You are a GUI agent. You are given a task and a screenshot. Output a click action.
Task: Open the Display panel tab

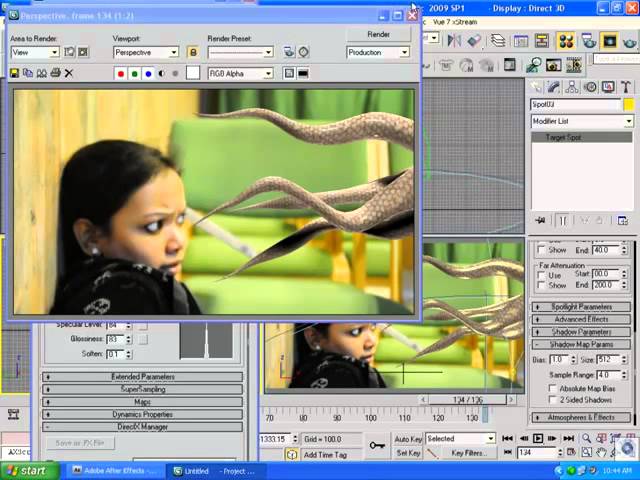[x=608, y=86]
